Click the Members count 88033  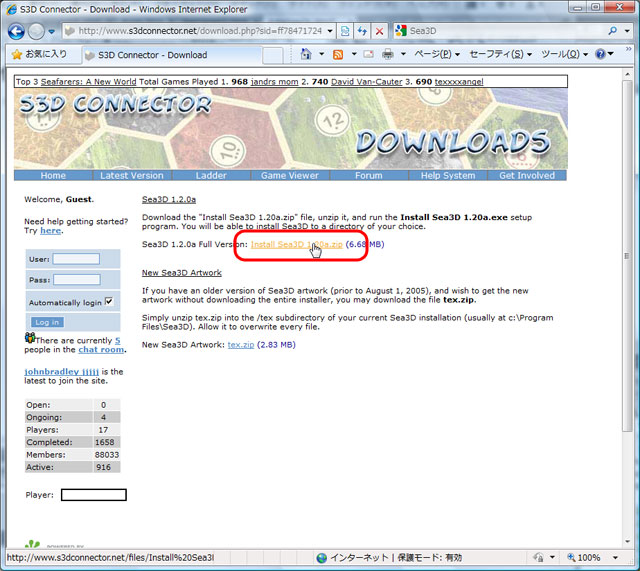107,455
